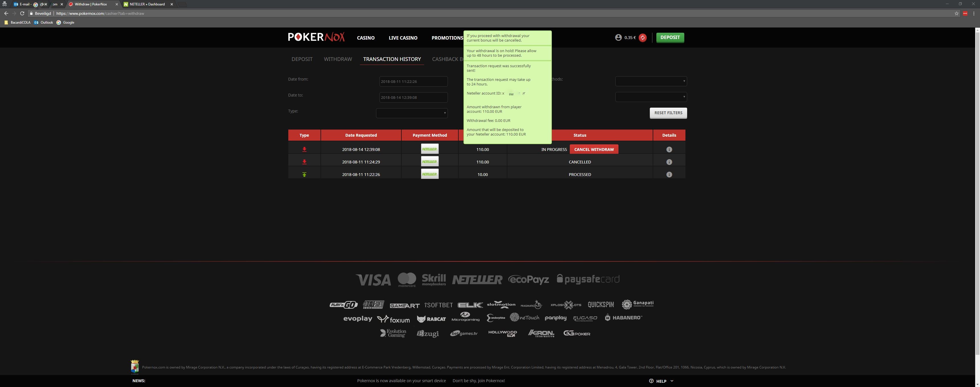
Task: Click the browser address bar URL
Action: [x=101, y=13]
